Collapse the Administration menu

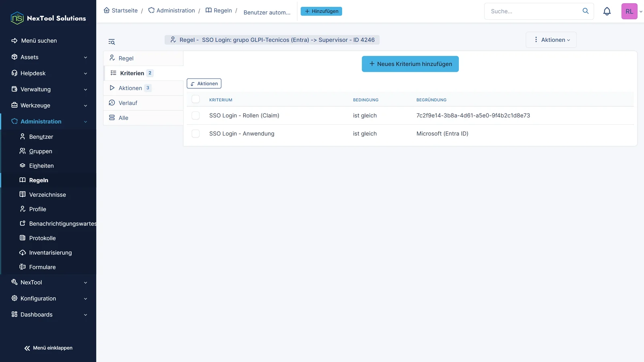click(x=48, y=121)
